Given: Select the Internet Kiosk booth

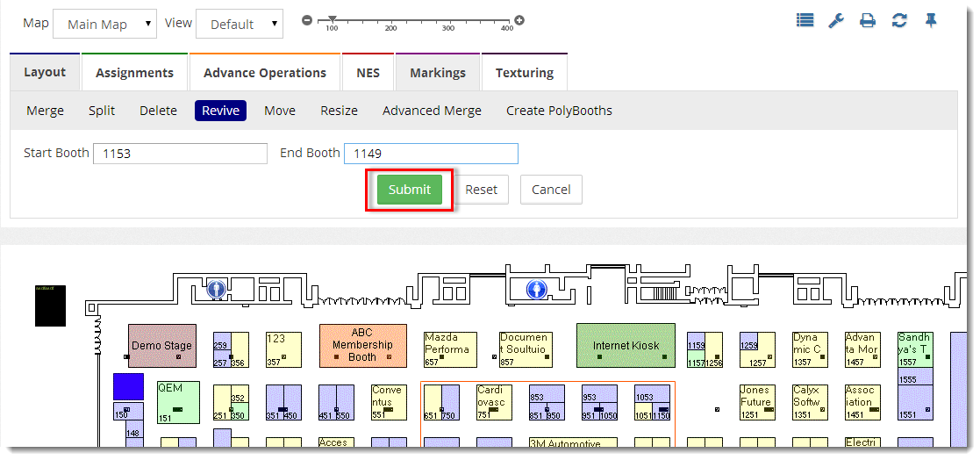Looking at the screenshot, I should click(x=626, y=345).
